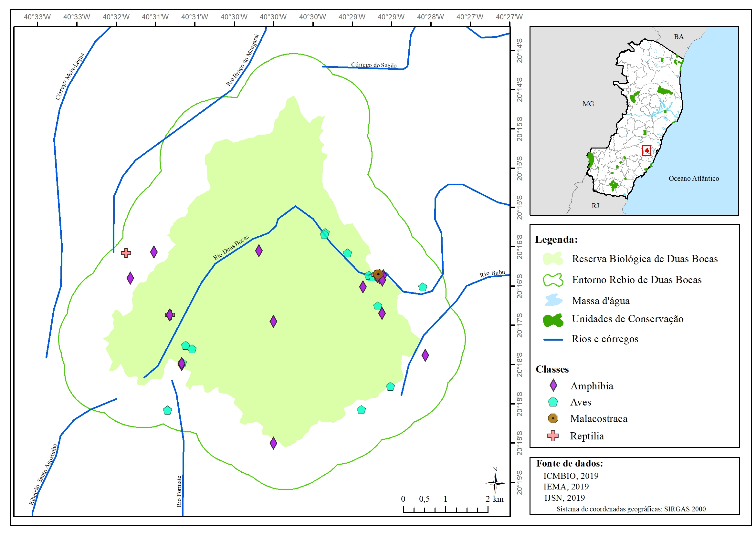Screen dimensions: 756x534
Task: Click the Entorno Rebio de Duas Bocas symbol
Action: click(553, 280)
